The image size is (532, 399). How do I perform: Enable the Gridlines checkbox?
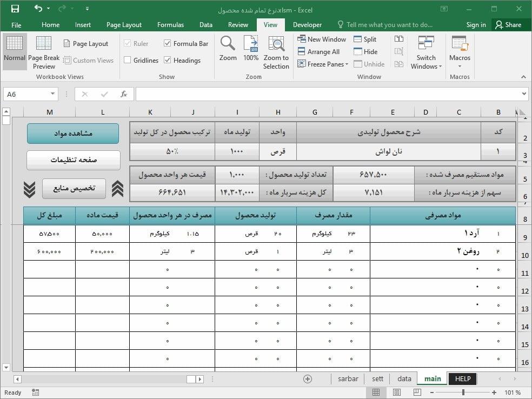(x=127, y=60)
